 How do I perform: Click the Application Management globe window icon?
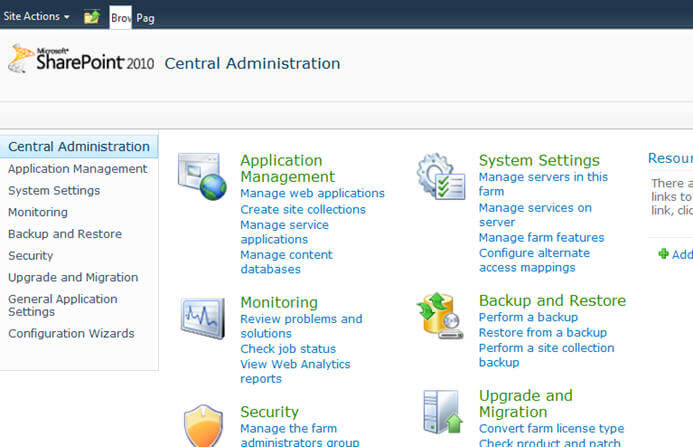(202, 176)
